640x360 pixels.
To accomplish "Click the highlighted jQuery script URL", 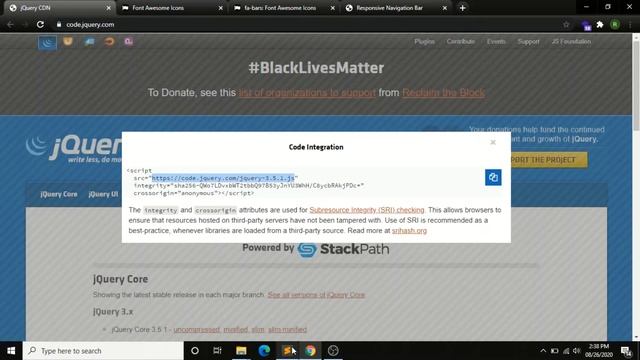I will pos(223,178).
